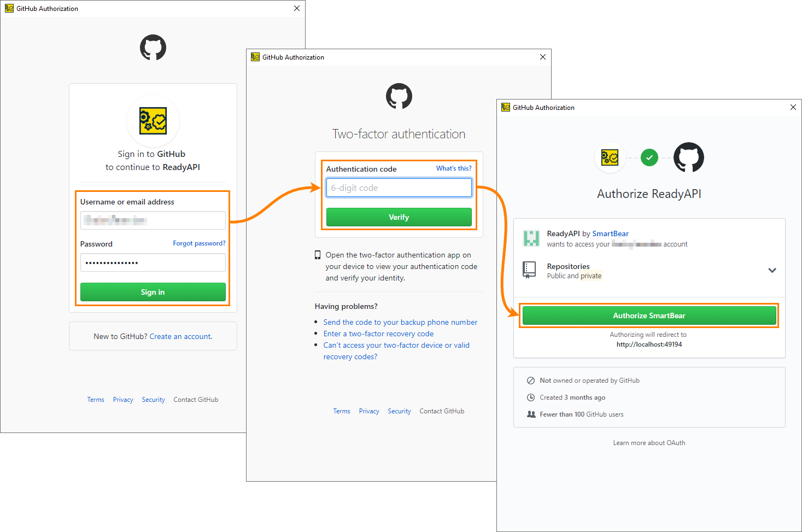Open Can't access your two-factor device link

[396, 350]
